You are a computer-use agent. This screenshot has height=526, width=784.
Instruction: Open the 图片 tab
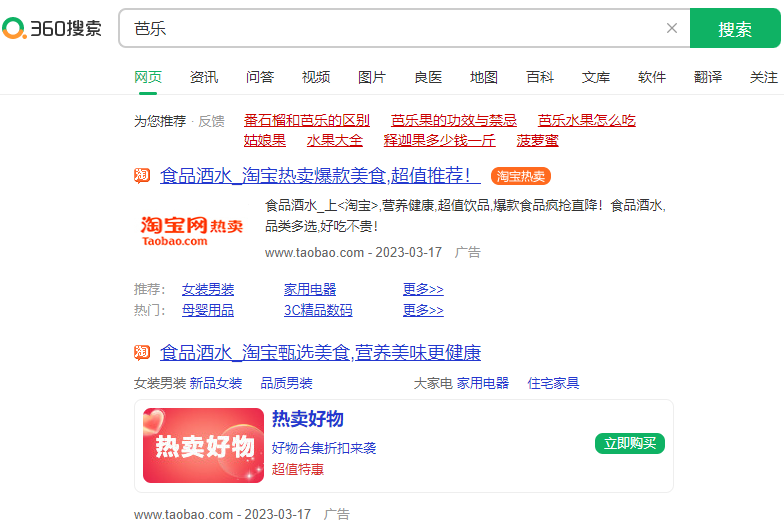372,77
